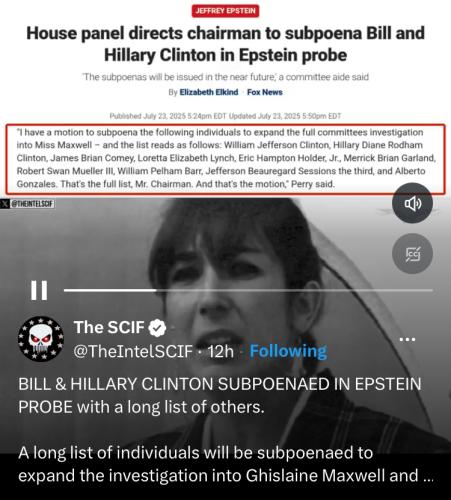Expand the truncated tweet text ellipsis

tap(428, 476)
